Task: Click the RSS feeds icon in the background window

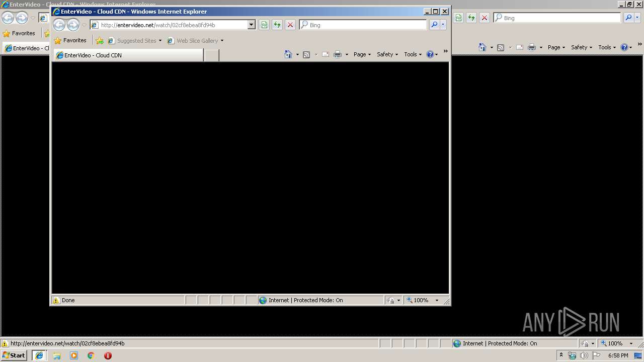Action: (x=501, y=47)
